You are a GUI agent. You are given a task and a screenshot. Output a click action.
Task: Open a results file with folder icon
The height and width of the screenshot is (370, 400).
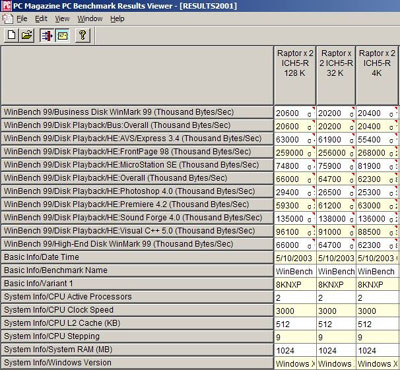coord(27,35)
